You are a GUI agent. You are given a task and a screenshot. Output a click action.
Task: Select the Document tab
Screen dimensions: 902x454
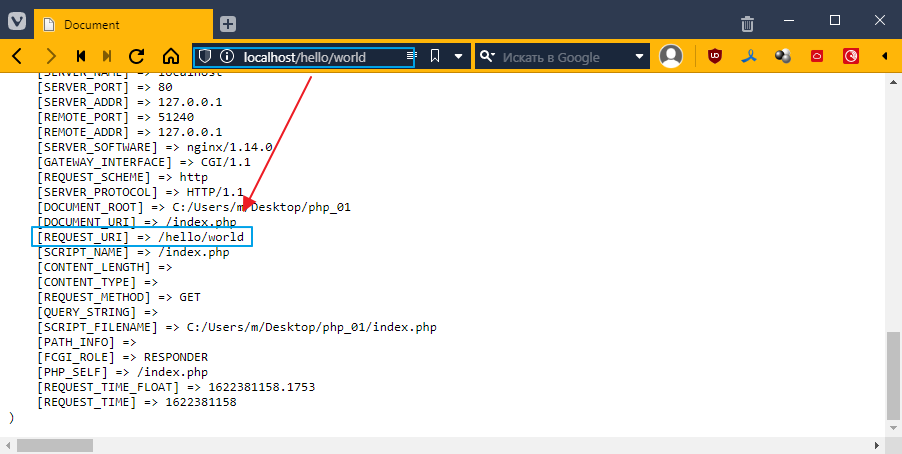[x=120, y=24]
